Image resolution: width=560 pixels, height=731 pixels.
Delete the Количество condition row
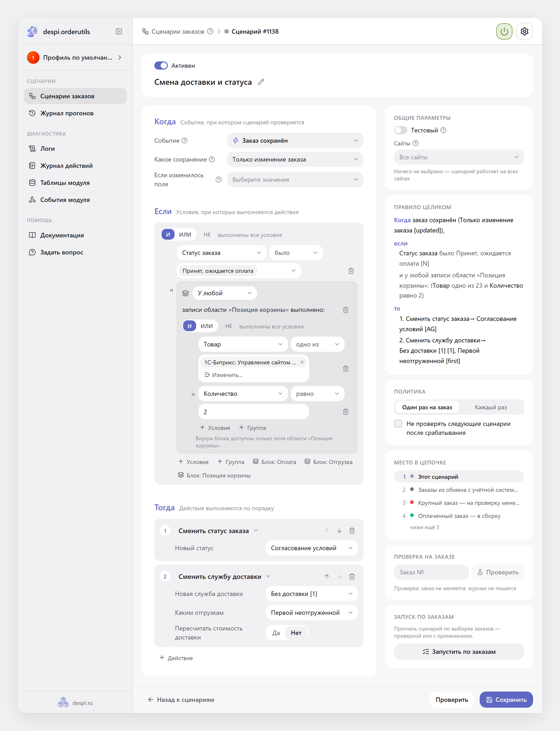click(x=345, y=412)
